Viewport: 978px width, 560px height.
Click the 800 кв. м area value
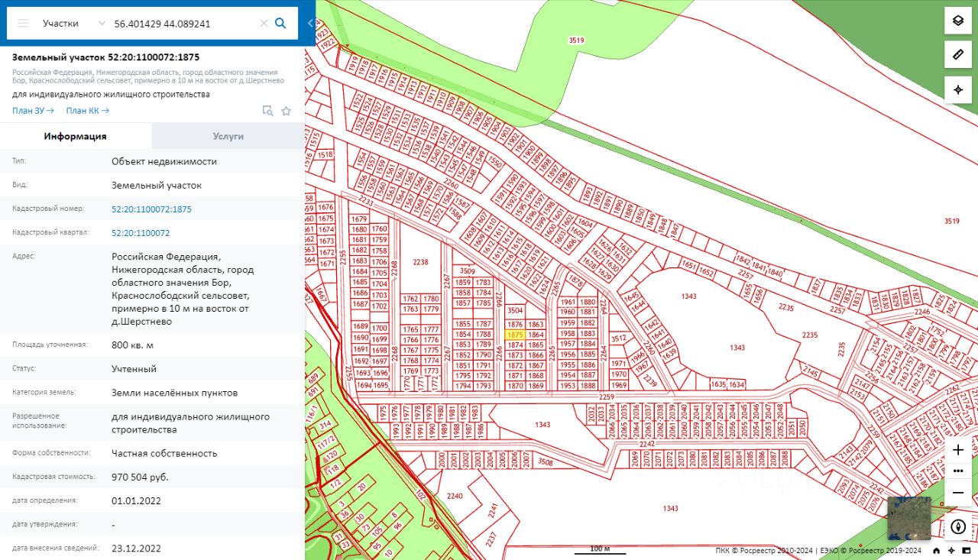[x=132, y=345]
